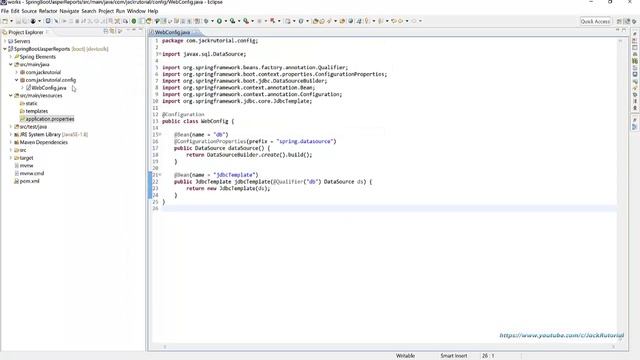Close the WebConfig.java editor tab
Image resolution: width=640 pixels, height=360 pixels.
point(195,32)
